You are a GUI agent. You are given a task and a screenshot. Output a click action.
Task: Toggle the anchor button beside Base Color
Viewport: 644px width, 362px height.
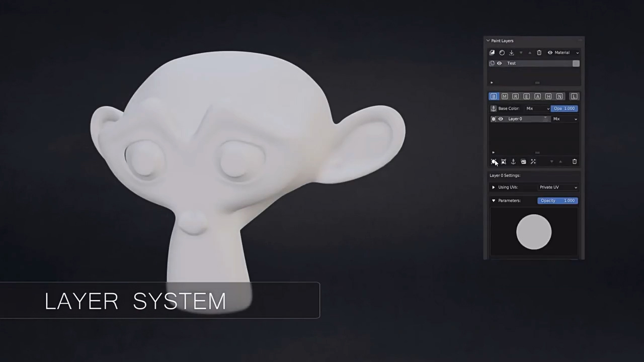pos(493,109)
